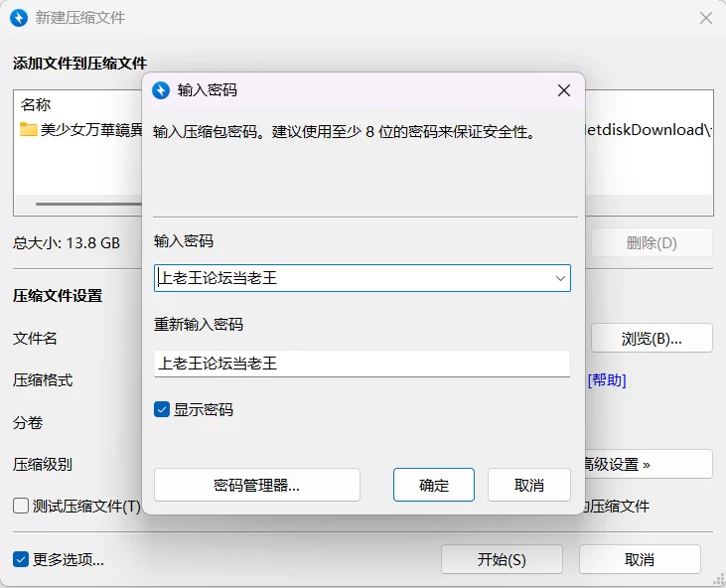Image resolution: width=726 pixels, height=588 pixels.
Task: Select the yellow folder icon in file list
Action: [x=28, y=130]
